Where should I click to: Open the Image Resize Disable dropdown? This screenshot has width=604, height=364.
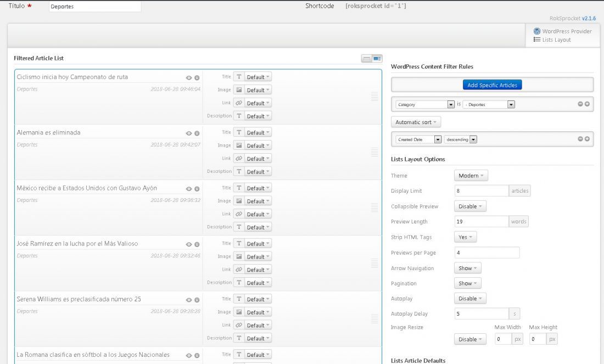tap(470, 339)
